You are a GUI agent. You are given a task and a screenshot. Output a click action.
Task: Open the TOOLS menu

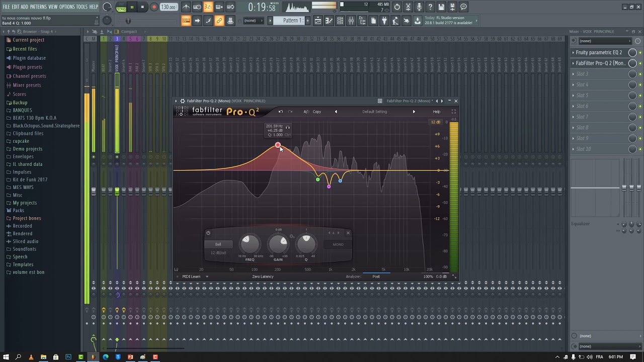click(82, 7)
